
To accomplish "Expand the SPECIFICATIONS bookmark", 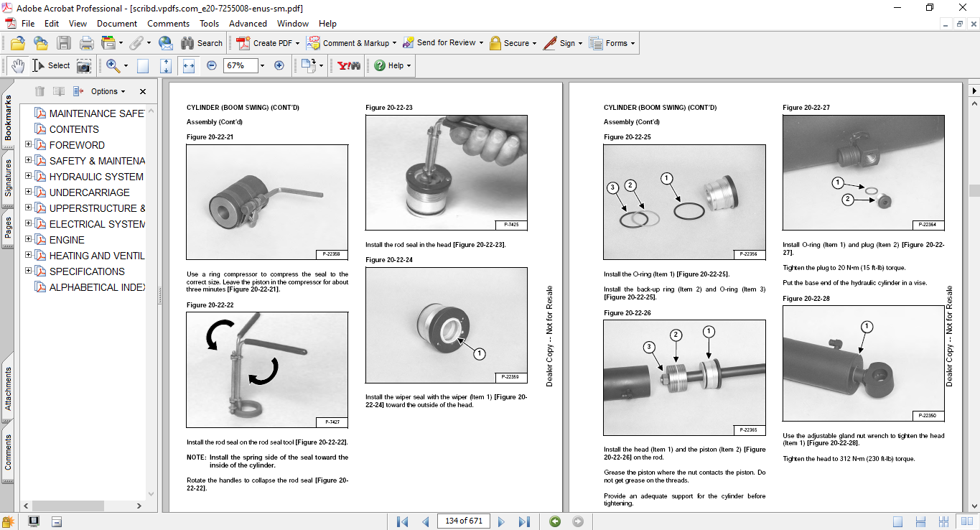I will (x=29, y=271).
